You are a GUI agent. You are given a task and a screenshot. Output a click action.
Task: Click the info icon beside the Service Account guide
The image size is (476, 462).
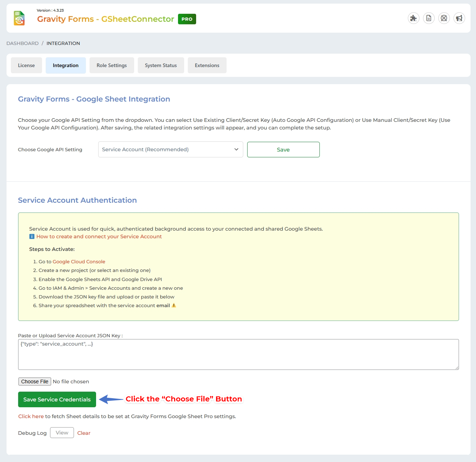click(32, 236)
